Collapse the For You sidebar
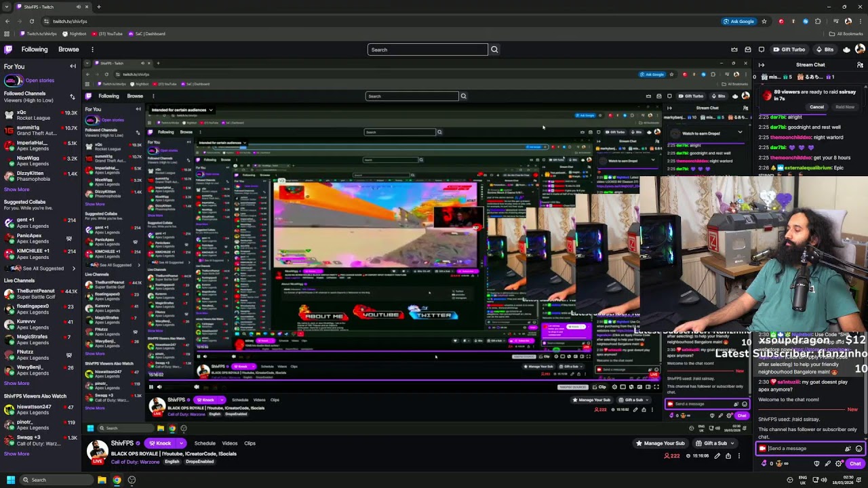Screen dimensions: 868x488 coord(73,66)
